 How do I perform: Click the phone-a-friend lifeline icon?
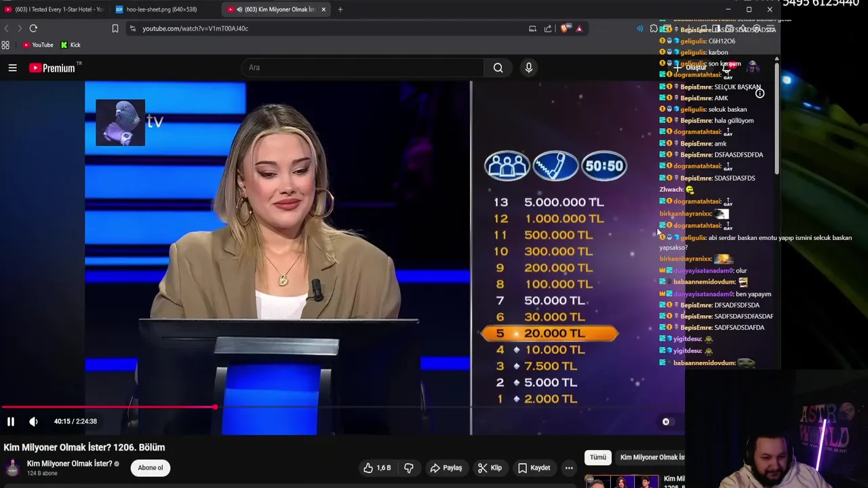555,166
